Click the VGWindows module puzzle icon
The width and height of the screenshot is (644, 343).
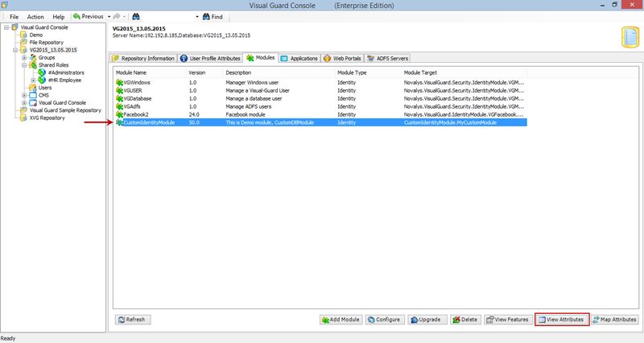coord(119,83)
